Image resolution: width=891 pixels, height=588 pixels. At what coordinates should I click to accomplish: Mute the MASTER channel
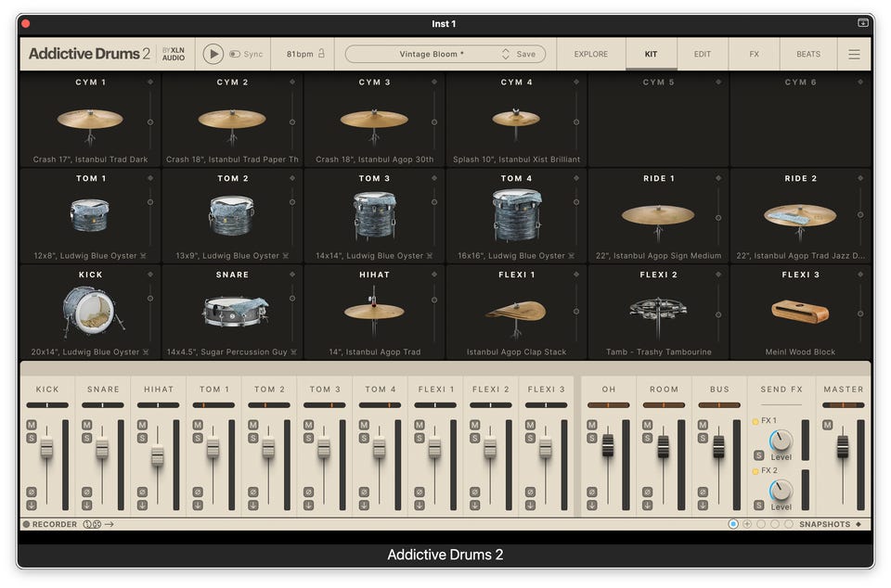827,425
